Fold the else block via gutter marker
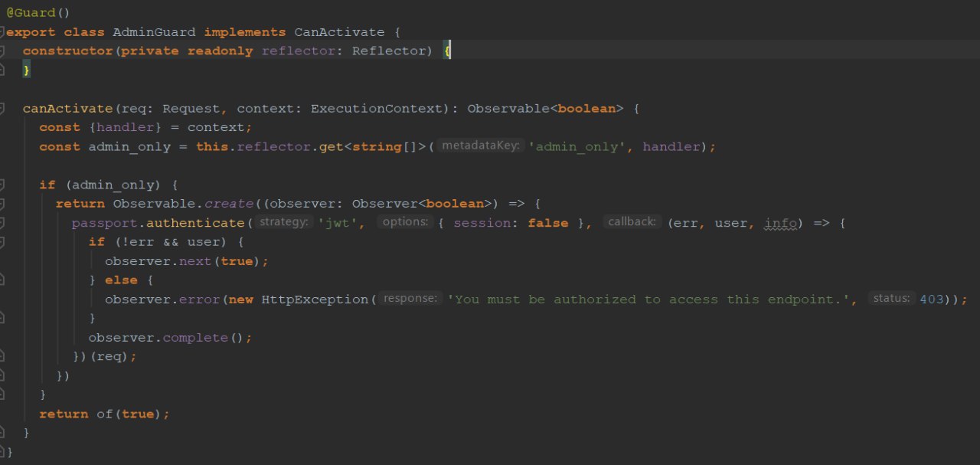The height and width of the screenshot is (465, 980). [2, 280]
